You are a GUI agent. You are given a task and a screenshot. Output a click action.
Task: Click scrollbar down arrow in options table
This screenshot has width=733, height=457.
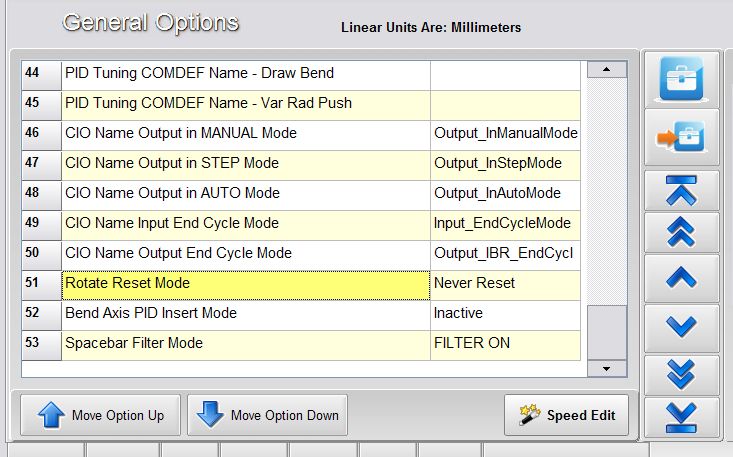pos(605,369)
